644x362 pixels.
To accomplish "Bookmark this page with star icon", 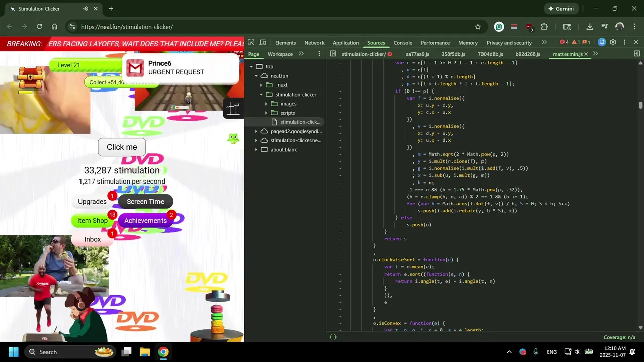I will [x=478, y=27].
